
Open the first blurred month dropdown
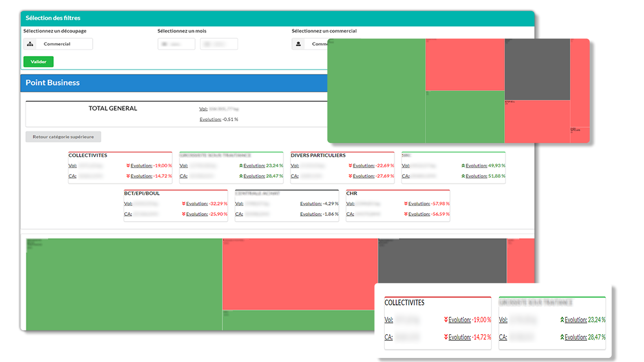[176, 44]
